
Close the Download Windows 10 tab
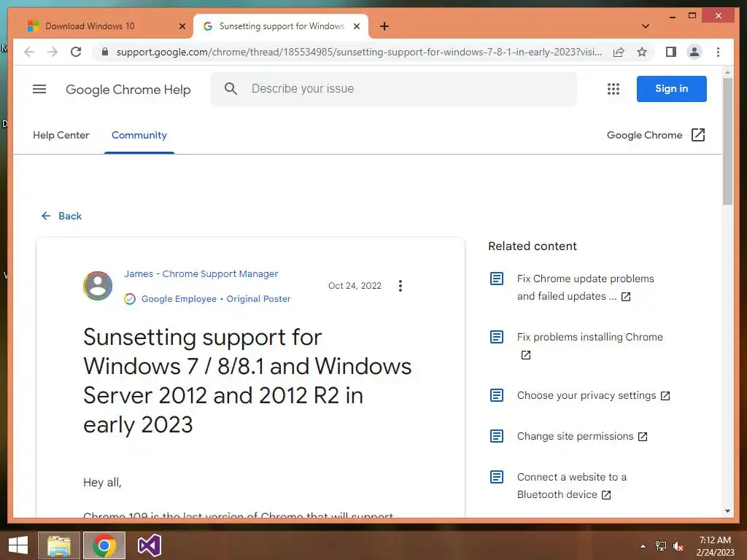click(x=182, y=26)
